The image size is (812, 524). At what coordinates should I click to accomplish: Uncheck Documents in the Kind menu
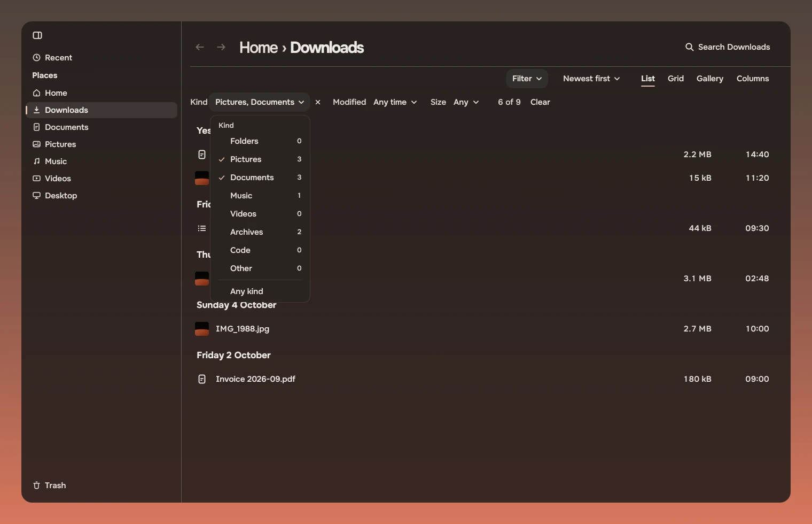coord(260,178)
